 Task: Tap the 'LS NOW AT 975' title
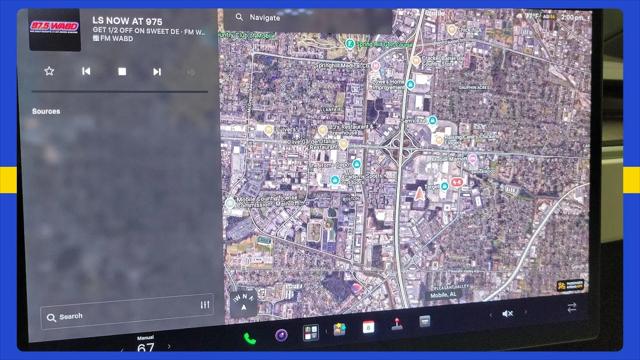pyautogui.click(x=127, y=21)
